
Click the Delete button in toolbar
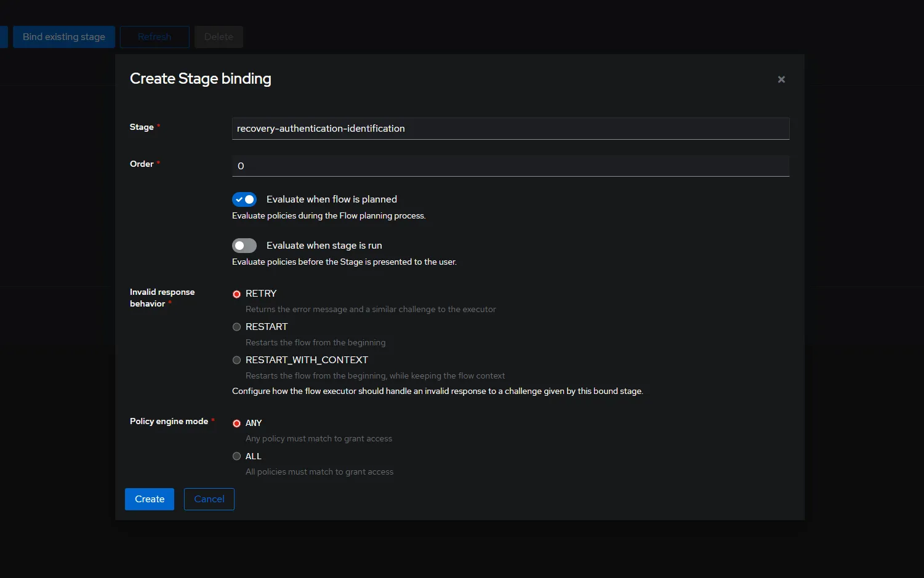click(x=219, y=37)
